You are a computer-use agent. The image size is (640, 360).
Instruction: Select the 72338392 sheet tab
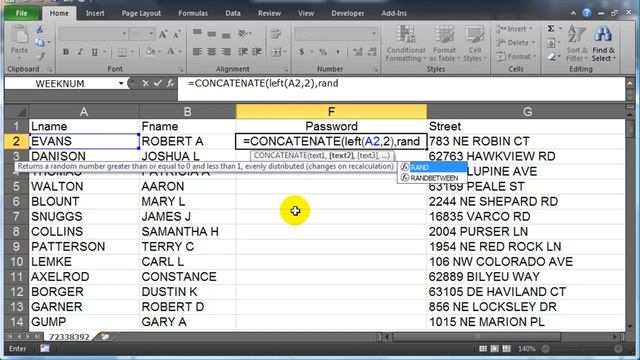click(69, 337)
